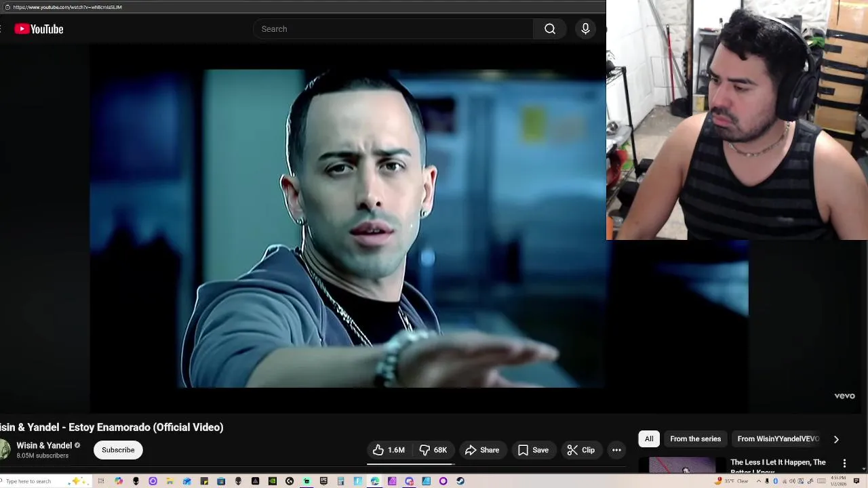Click The Less I Let It Happen title
Image resolution: width=868 pixels, height=488 pixels.
778,466
